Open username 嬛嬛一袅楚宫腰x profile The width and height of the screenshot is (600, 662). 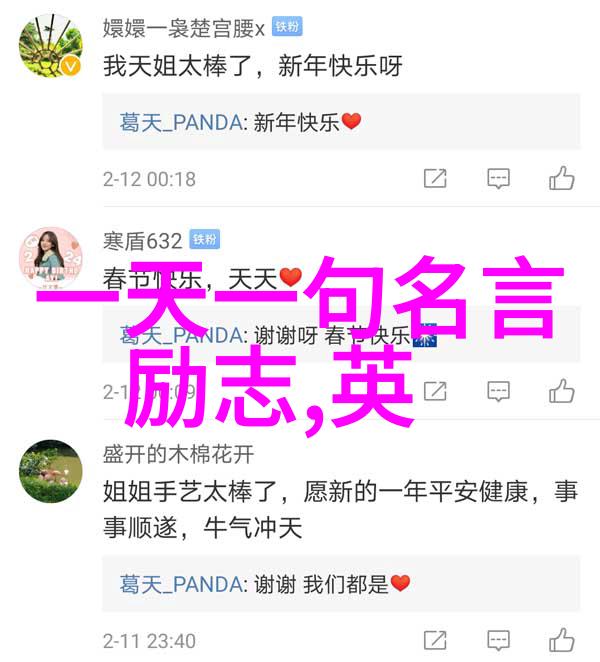(x=184, y=28)
